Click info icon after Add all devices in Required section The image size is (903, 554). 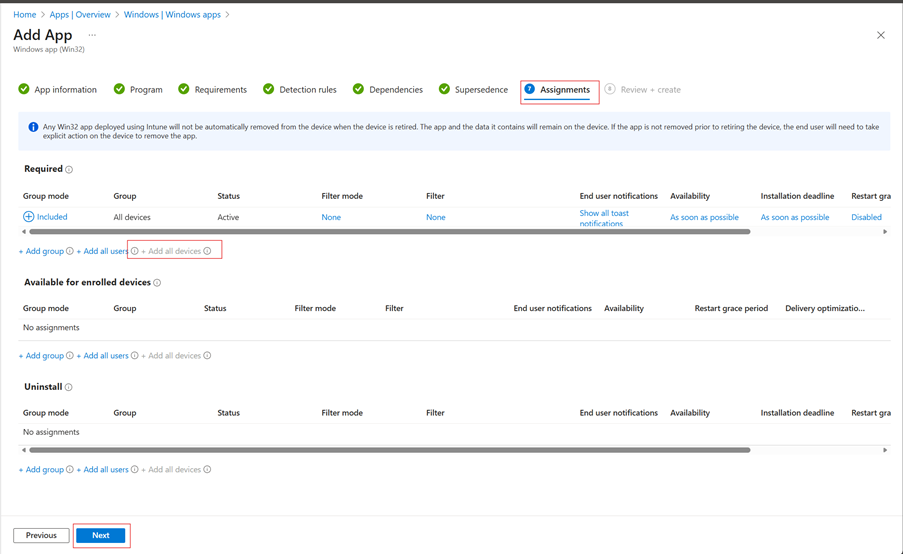point(207,251)
